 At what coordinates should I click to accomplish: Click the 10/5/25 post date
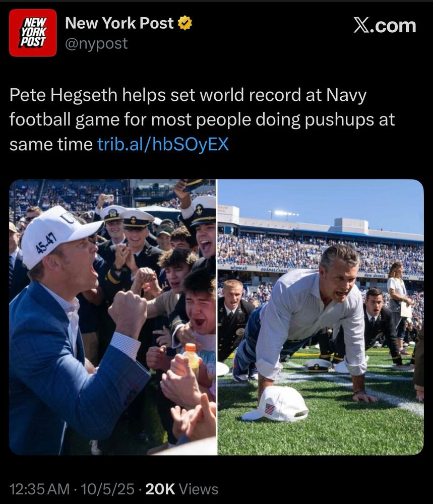108,489
